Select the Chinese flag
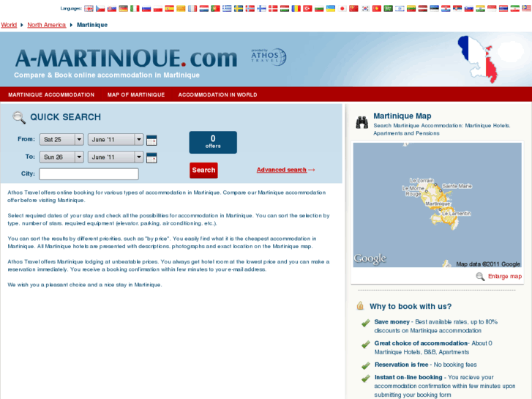Viewport: 532px width, 399px height. pyautogui.click(x=354, y=9)
